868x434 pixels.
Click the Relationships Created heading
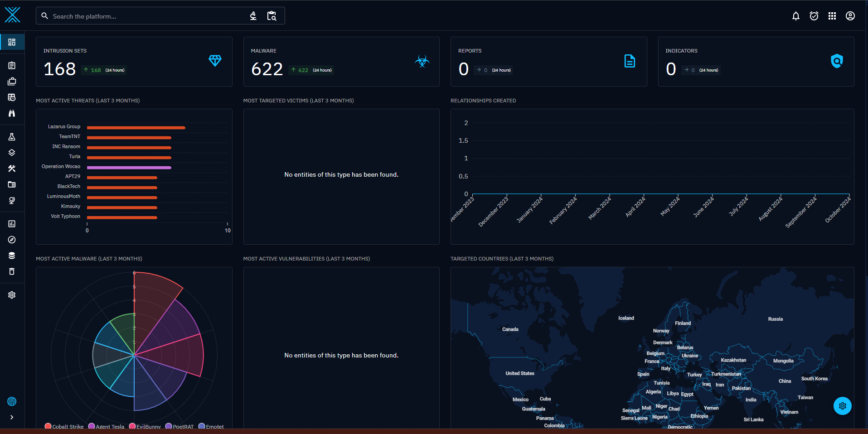coord(483,101)
